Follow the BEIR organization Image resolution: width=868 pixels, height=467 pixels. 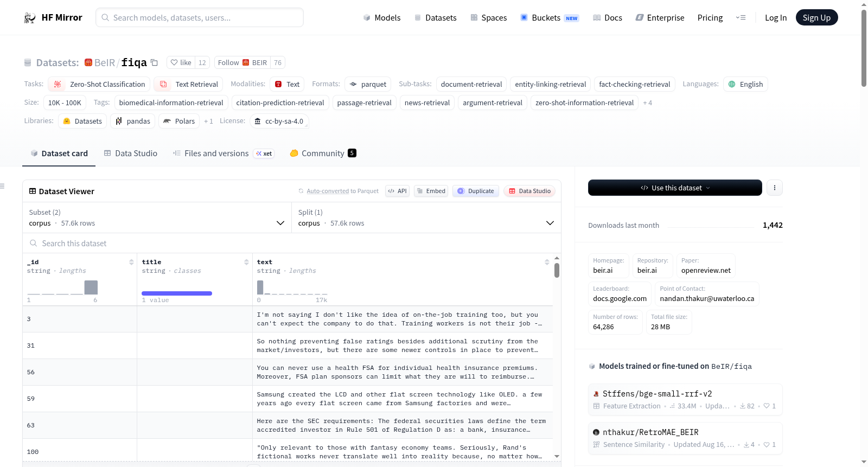point(242,62)
